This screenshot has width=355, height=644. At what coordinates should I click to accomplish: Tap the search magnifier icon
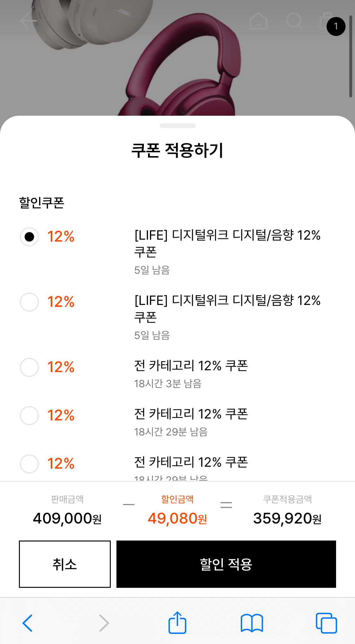tap(294, 21)
